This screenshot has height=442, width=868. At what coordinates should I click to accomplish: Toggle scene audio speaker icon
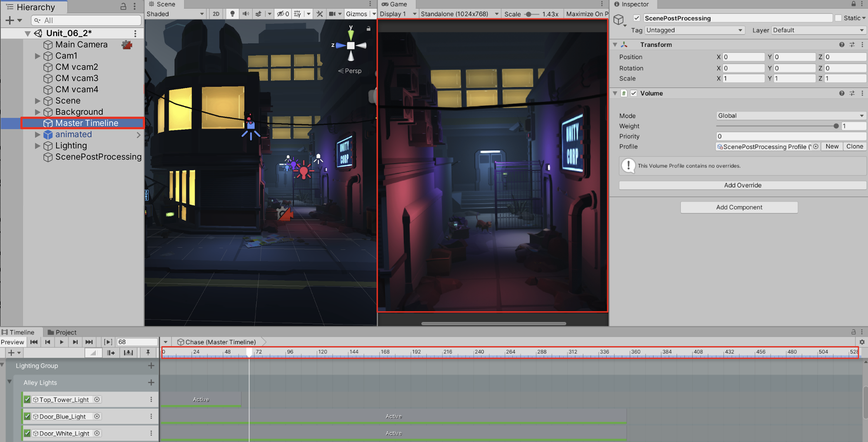pos(246,14)
